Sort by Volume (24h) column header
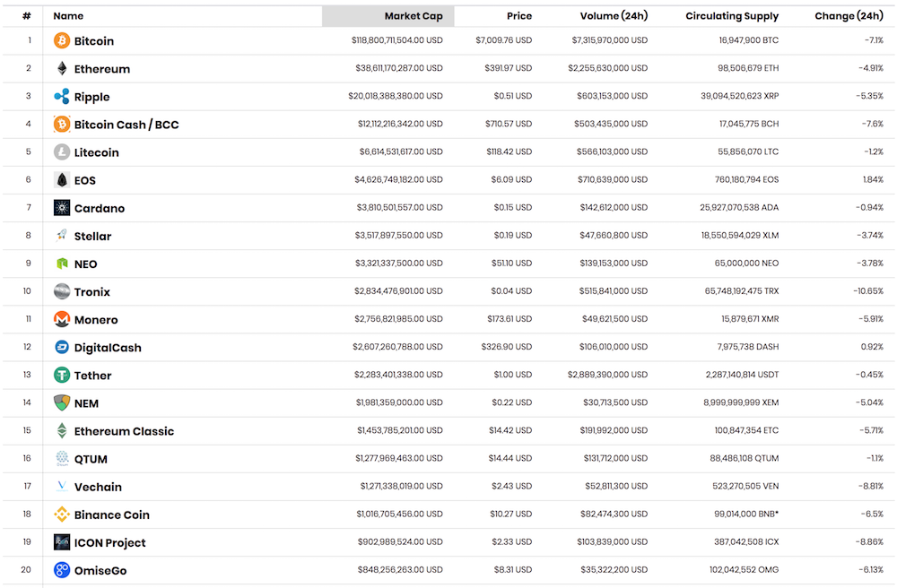This screenshot has height=588, width=897. pos(614,16)
